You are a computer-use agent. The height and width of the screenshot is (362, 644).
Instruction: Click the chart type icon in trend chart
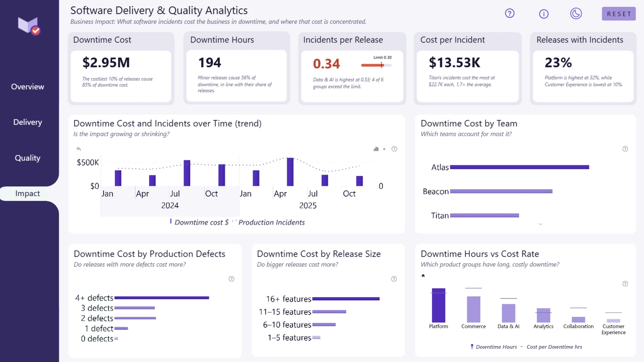(x=376, y=149)
